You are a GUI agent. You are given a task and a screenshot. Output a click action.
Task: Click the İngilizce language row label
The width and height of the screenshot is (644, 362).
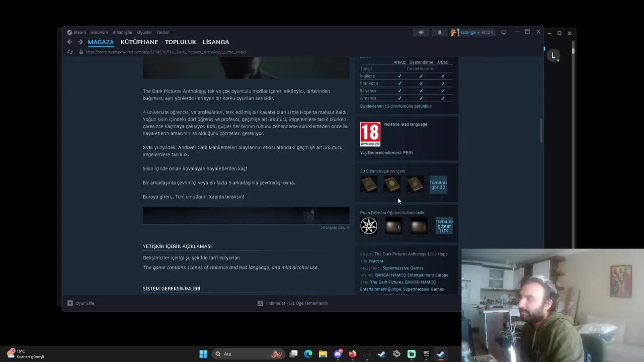(x=367, y=76)
